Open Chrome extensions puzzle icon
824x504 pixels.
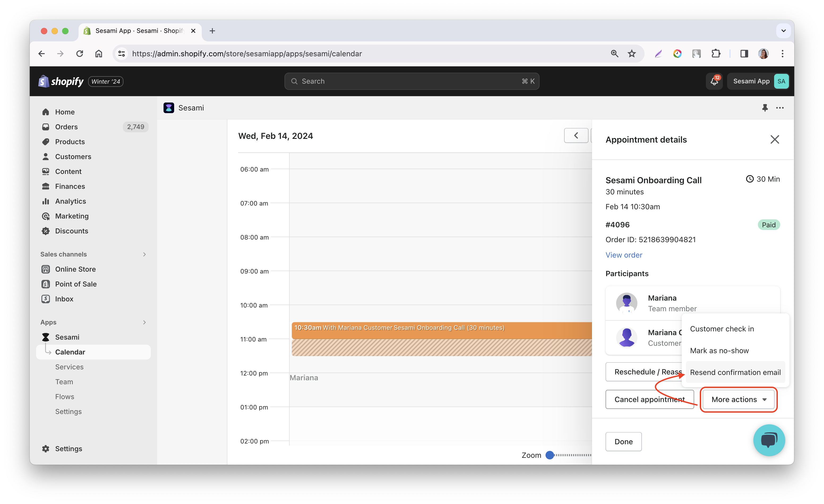click(716, 54)
